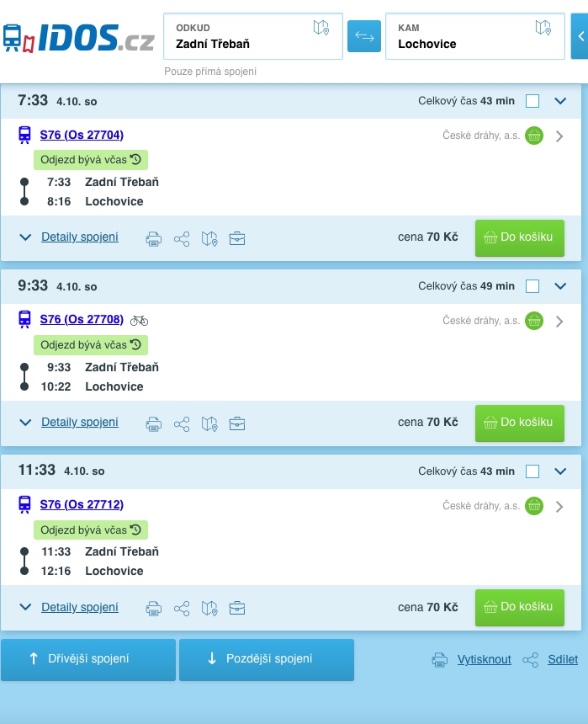Screen dimensions: 588x724
Task: Expand the 7:33 connection header chevron
Action: click(x=561, y=101)
